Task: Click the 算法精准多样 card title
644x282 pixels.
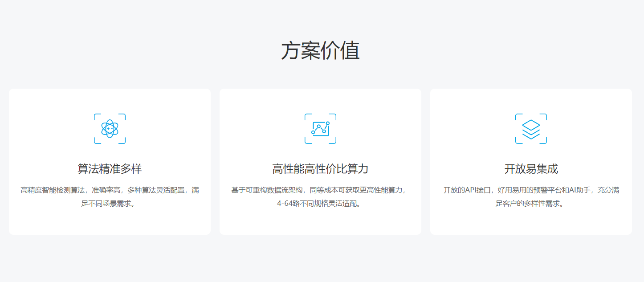Action: coord(110,169)
